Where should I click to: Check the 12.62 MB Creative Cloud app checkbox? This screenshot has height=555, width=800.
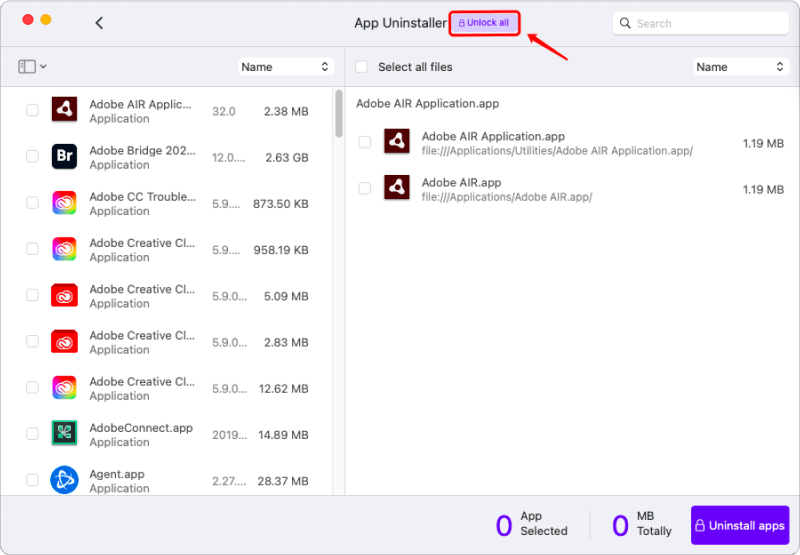coord(32,388)
